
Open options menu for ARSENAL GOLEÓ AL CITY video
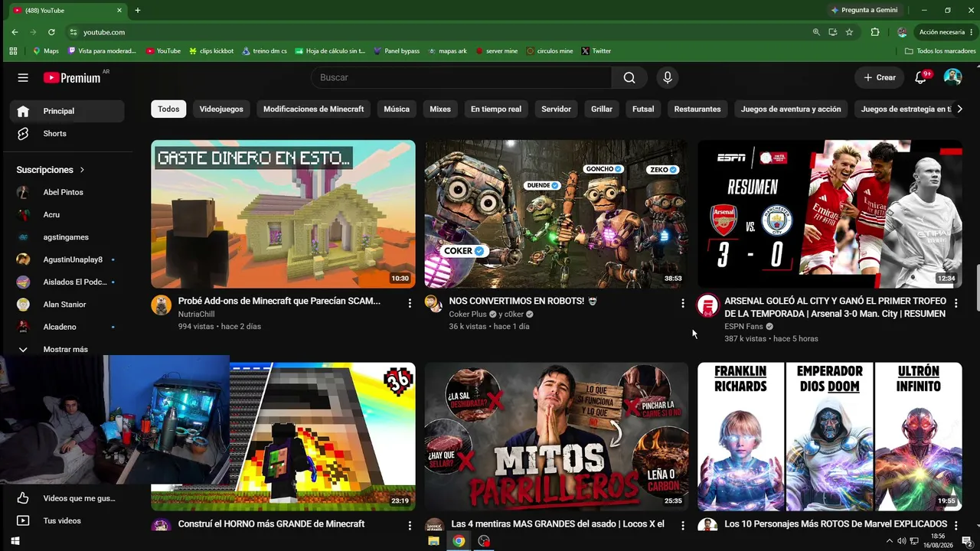(x=955, y=304)
